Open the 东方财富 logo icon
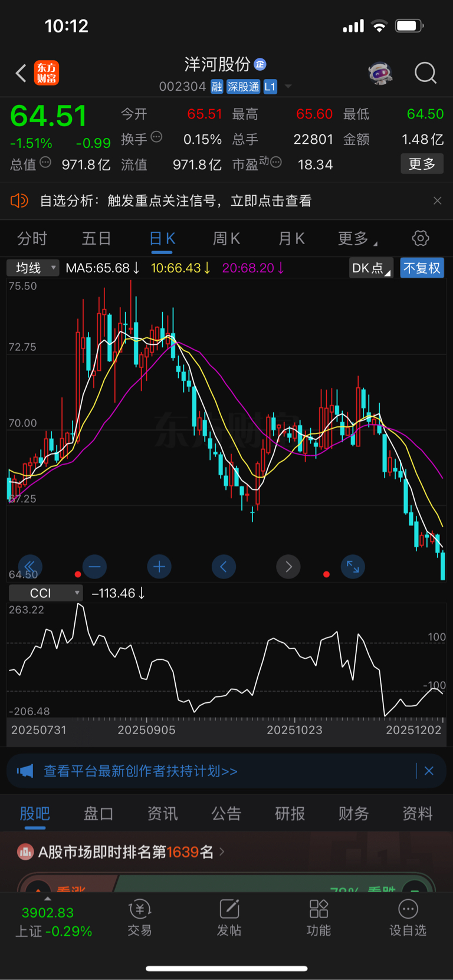The image size is (453, 980). pyautogui.click(x=47, y=73)
